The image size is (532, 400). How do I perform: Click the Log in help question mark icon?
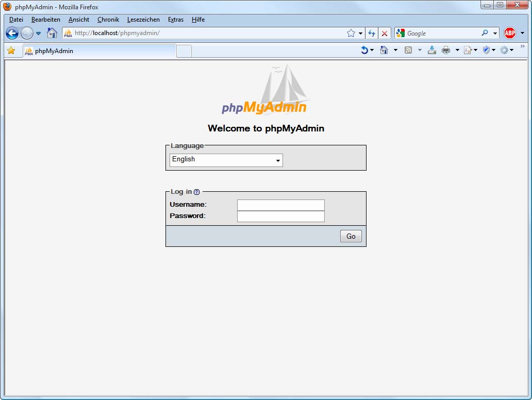(x=197, y=192)
